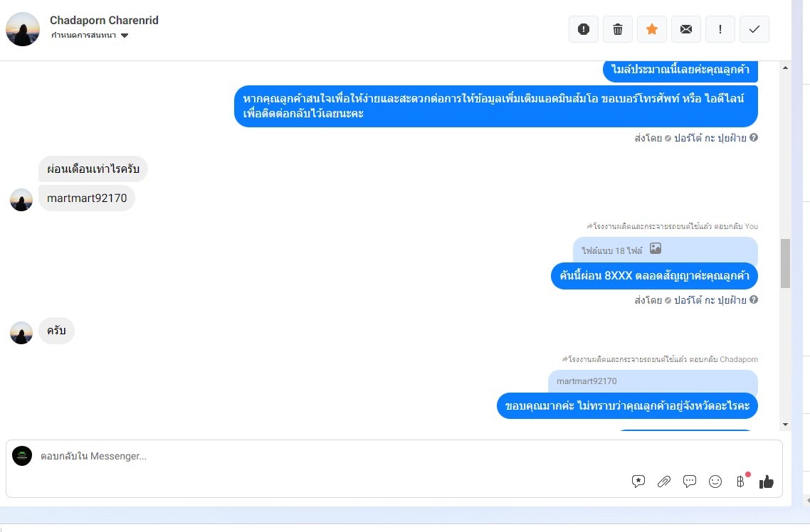
Task: Toggle the orange star follow-up
Action: click(652, 29)
